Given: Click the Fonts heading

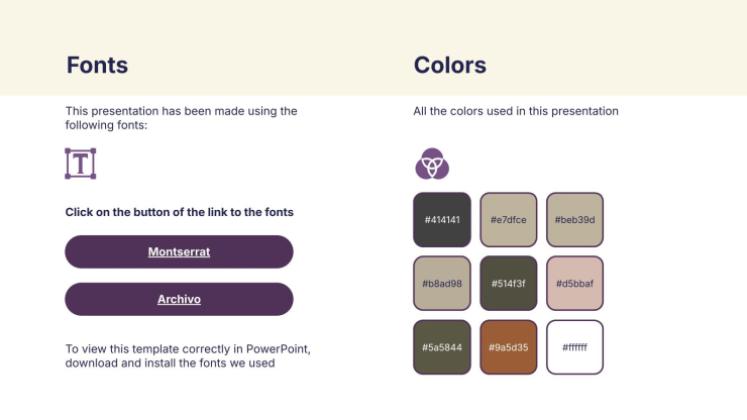Looking at the screenshot, I should [97, 65].
